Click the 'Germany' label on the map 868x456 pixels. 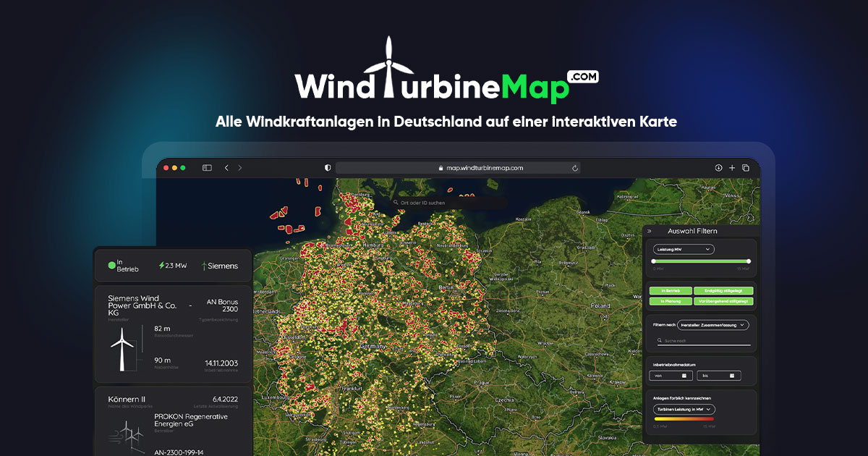(x=374, y=346)
